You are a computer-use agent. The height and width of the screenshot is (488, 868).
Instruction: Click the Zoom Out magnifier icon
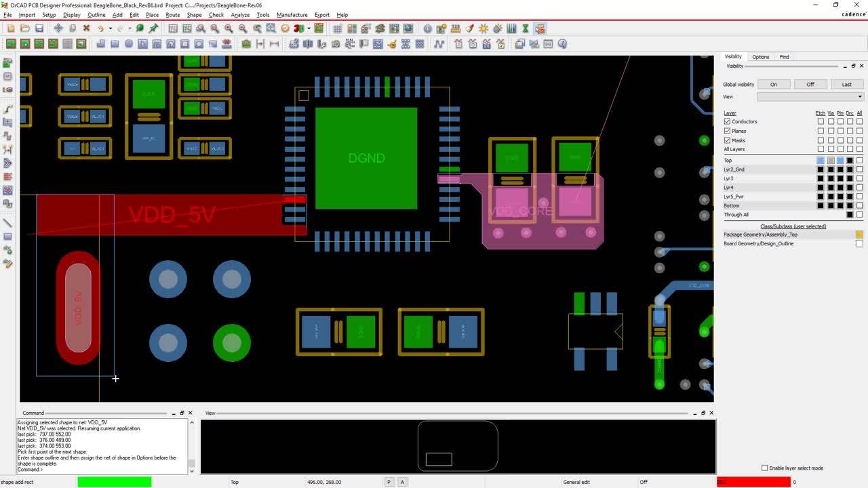[243, 28]
